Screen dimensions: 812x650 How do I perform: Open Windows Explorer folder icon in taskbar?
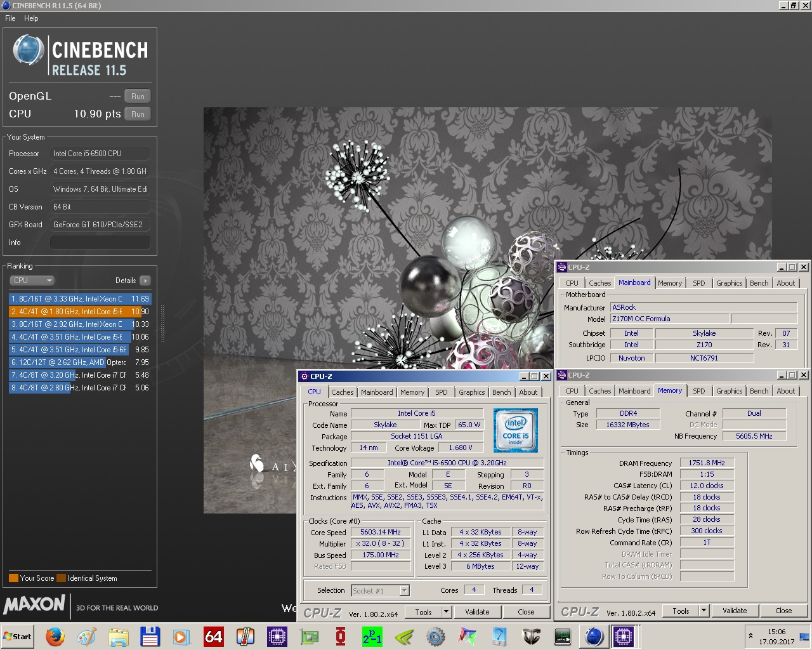pos(119,636)
